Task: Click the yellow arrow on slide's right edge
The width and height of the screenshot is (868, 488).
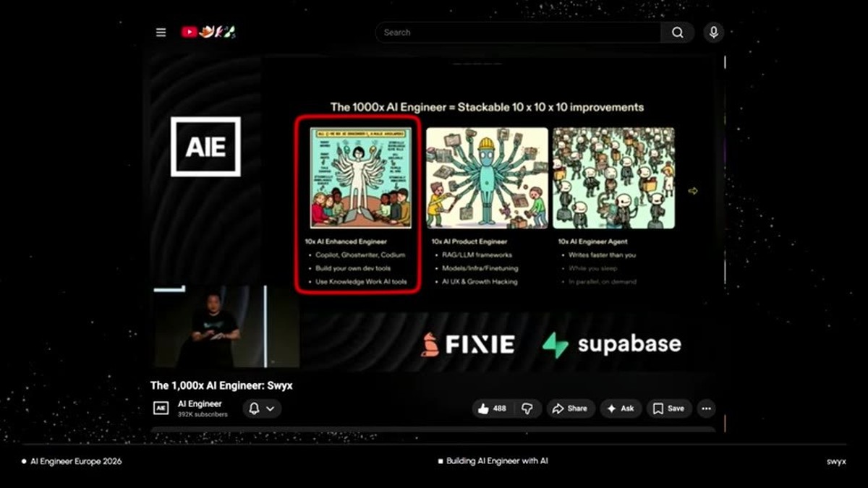Action: pos(693,191)
